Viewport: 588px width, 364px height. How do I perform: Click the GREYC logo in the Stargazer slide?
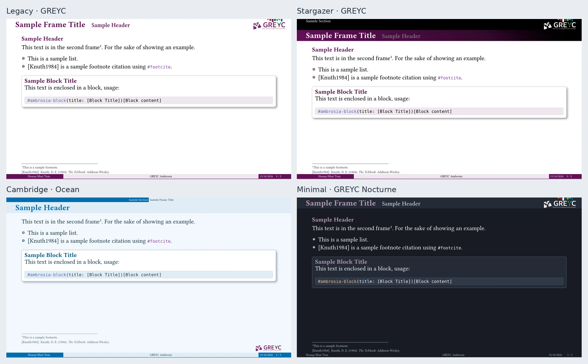pyautogui.click(x=560, y=25)
